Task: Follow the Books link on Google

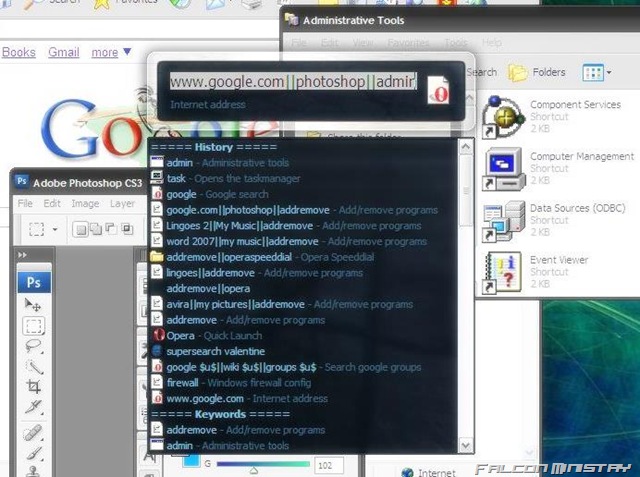Action: click(19, 52)
